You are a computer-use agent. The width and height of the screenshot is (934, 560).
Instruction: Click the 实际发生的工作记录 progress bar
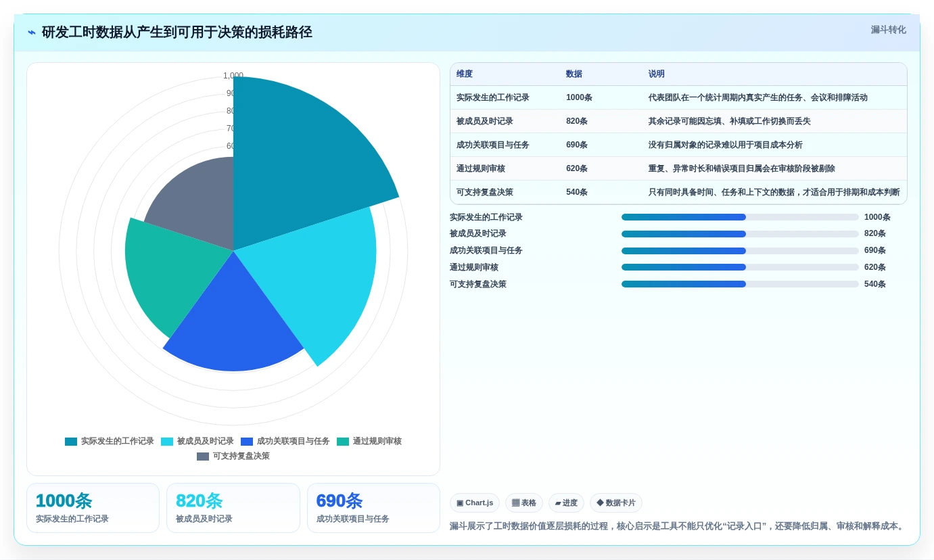[x=740, y=217]
